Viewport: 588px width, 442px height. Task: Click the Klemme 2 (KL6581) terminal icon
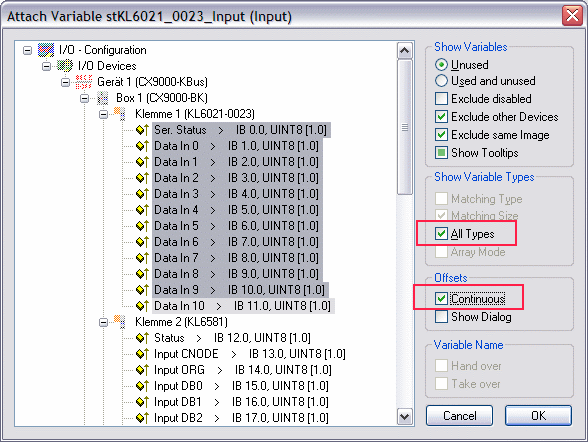[x=120, y=322]
